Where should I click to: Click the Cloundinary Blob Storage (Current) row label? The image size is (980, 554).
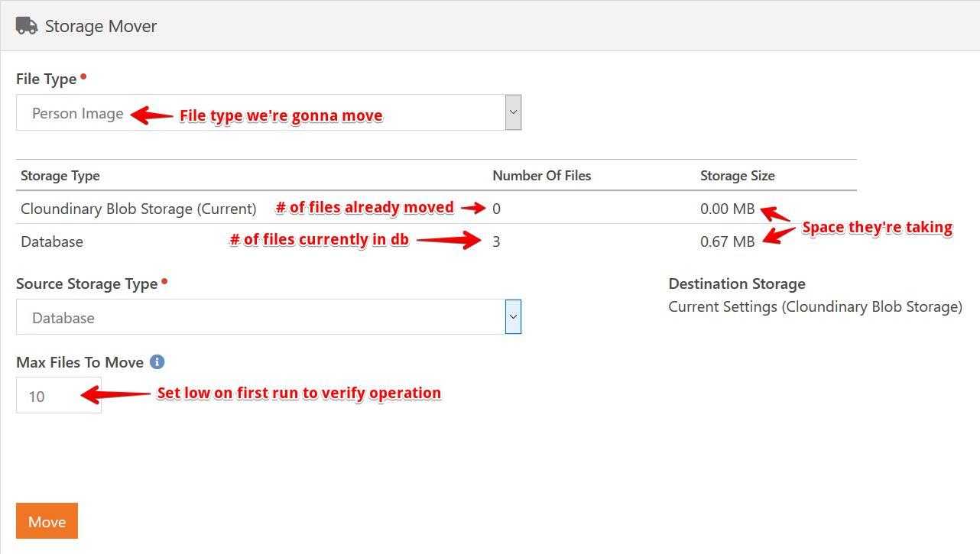tap(138, 209)
